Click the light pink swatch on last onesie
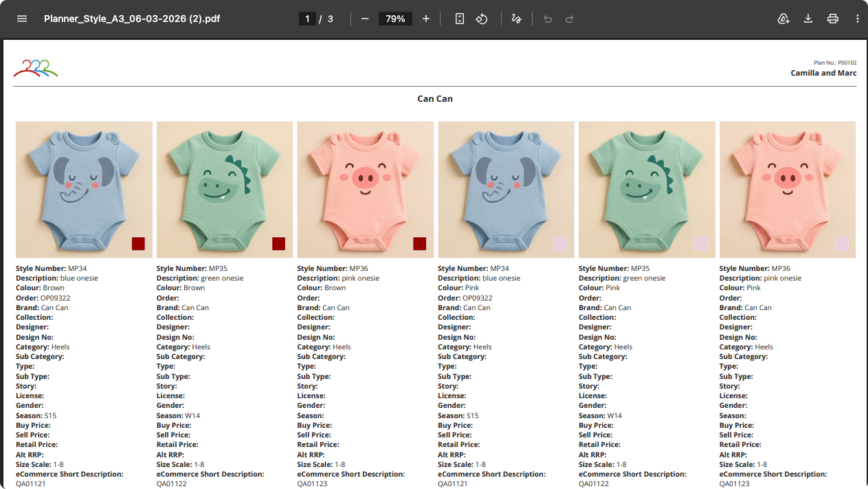Image resolution: width=868 pixels, height=489 pixels. 841,243
